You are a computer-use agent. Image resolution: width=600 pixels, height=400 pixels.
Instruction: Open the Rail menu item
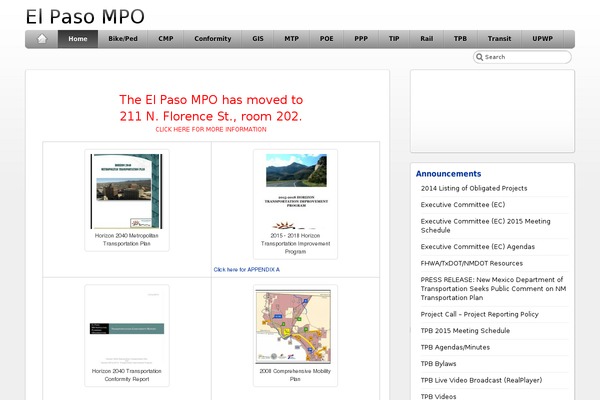[427, 39]
